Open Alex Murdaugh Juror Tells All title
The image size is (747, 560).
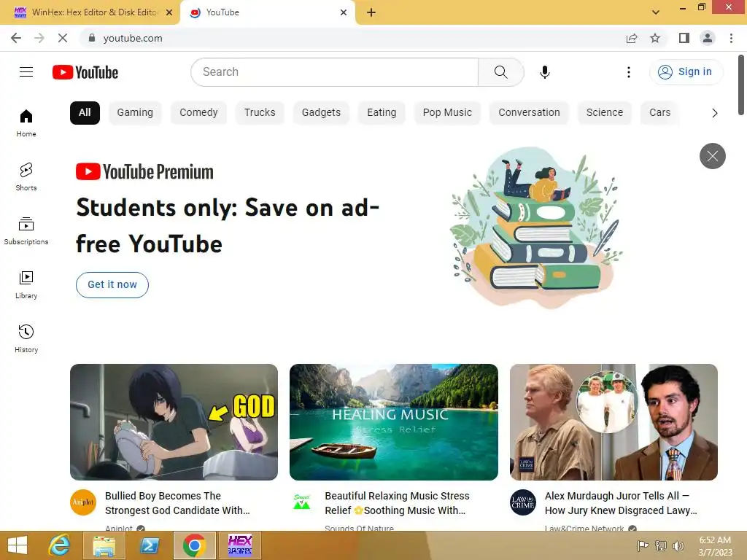[621, 503]
